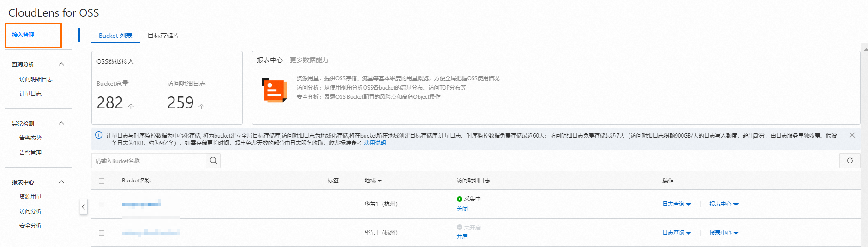Click the Bucket总量 value 282

tap(110, 102)
